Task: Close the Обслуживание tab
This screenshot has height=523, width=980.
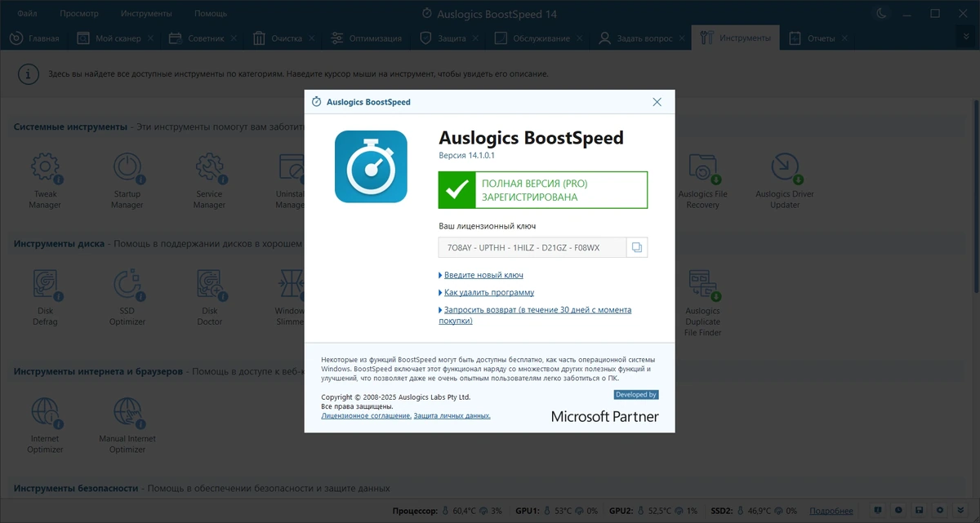Action: coord(581,38)
